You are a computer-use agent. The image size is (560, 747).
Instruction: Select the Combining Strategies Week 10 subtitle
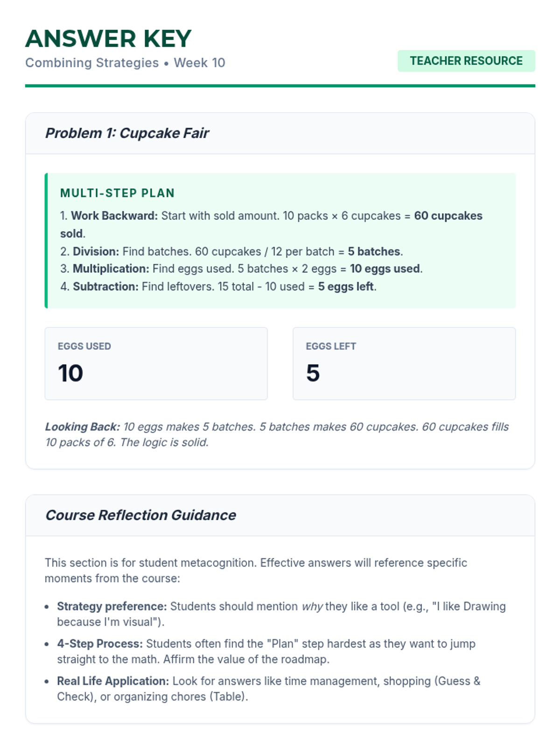(125, 63)
